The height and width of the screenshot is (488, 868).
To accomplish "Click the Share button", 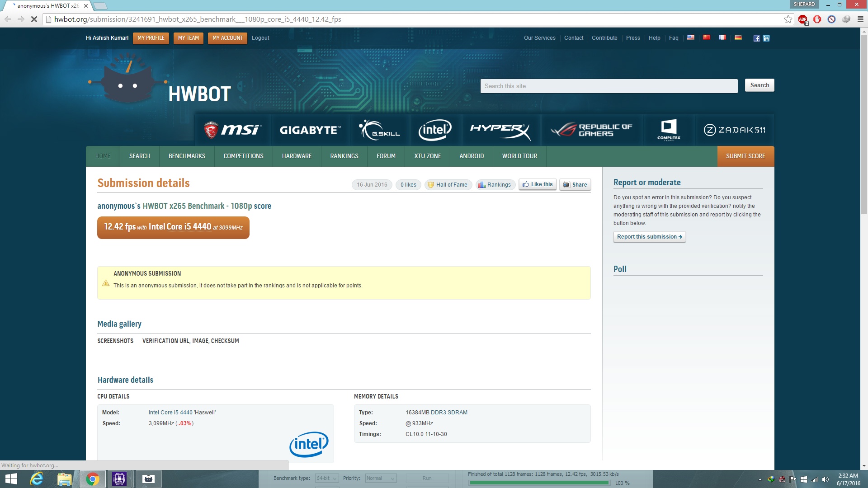I will click(575, 184).
